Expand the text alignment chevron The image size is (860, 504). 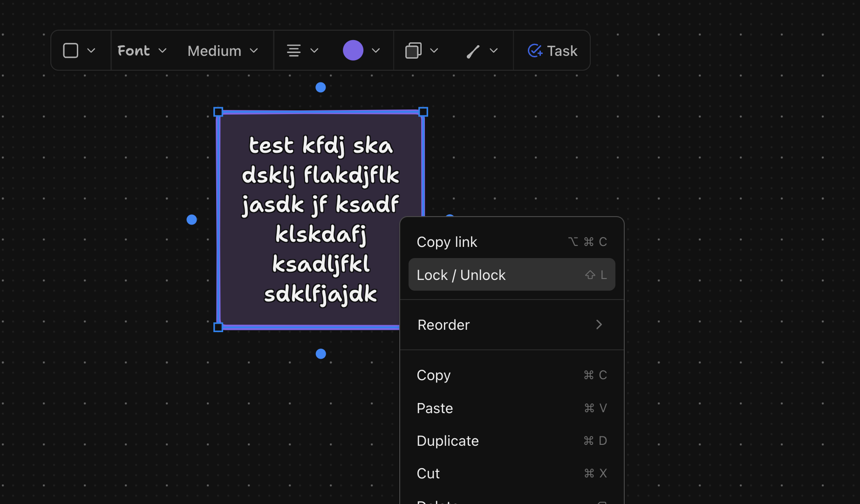point(314,50)
